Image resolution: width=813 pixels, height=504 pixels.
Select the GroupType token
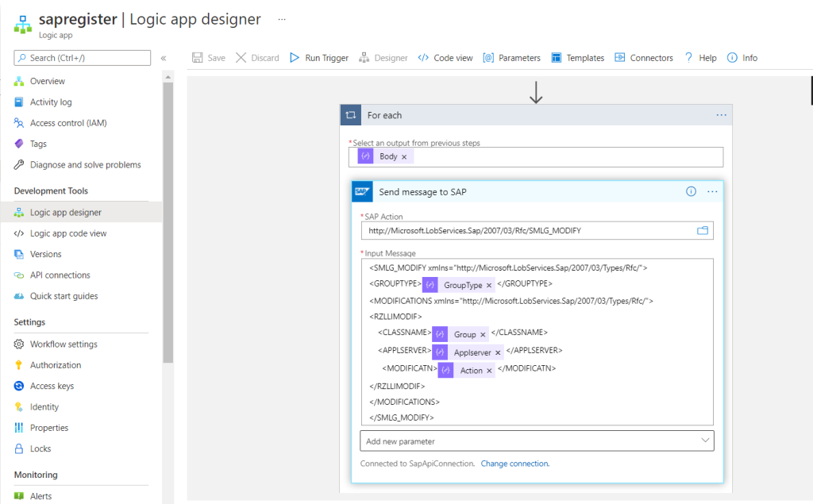pos(457,285)
